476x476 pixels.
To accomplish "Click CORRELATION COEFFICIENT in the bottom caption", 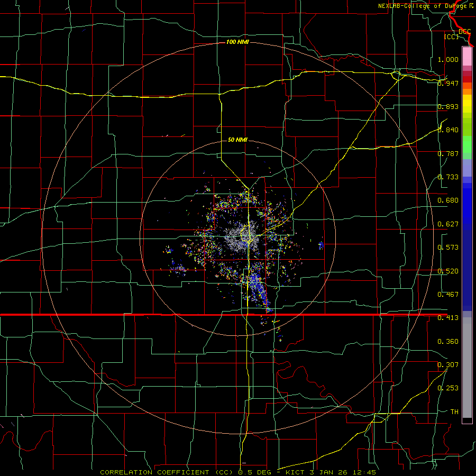I will click(x=154, y=472).
